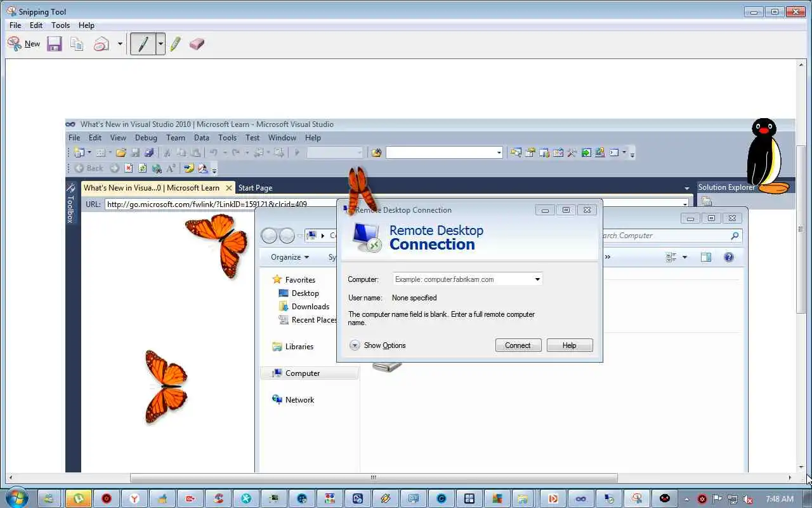
Task: Click the Undo arrow icon in Visual Studio
Action: point(214,152)
